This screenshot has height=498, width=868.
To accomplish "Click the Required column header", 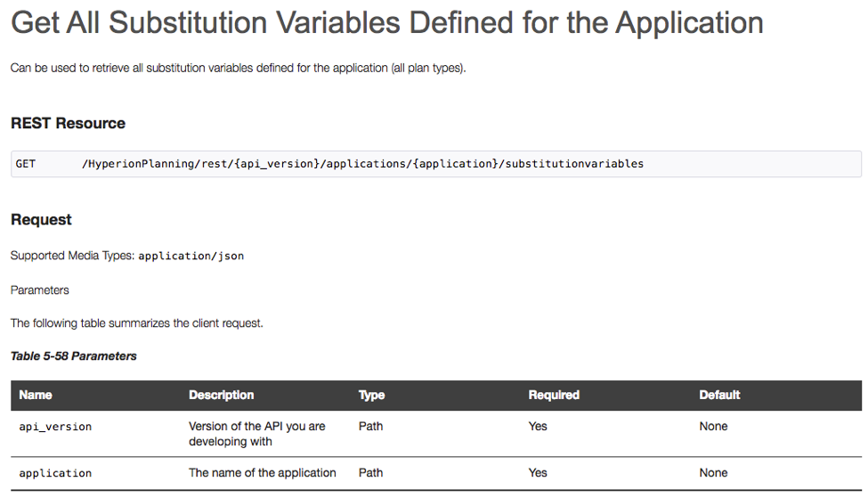I will pos(554,395).
